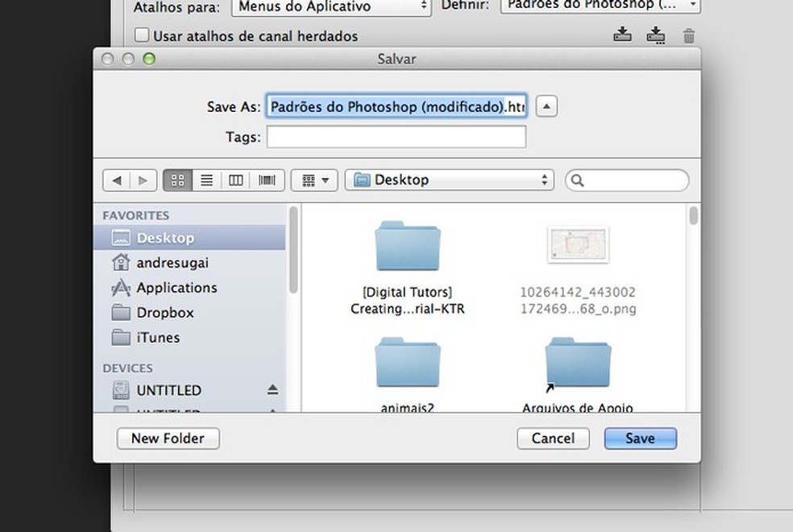Click the Save As filename field

396,106
